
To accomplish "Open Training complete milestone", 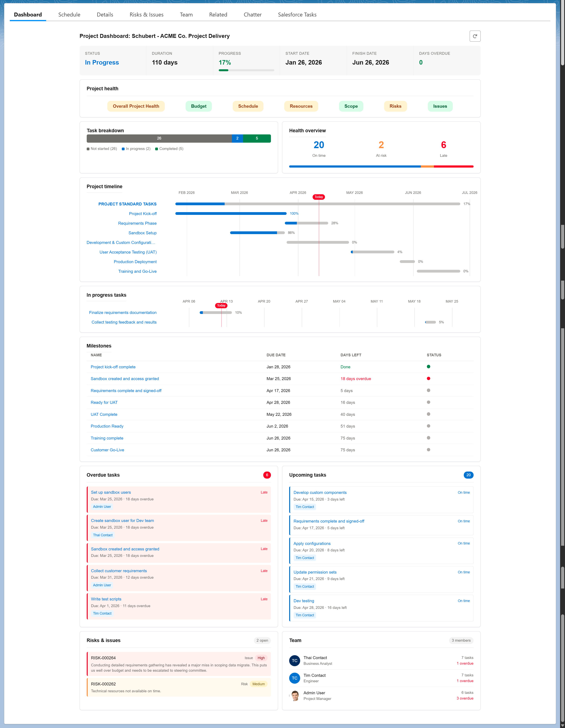I will click(x=107, y=438).
